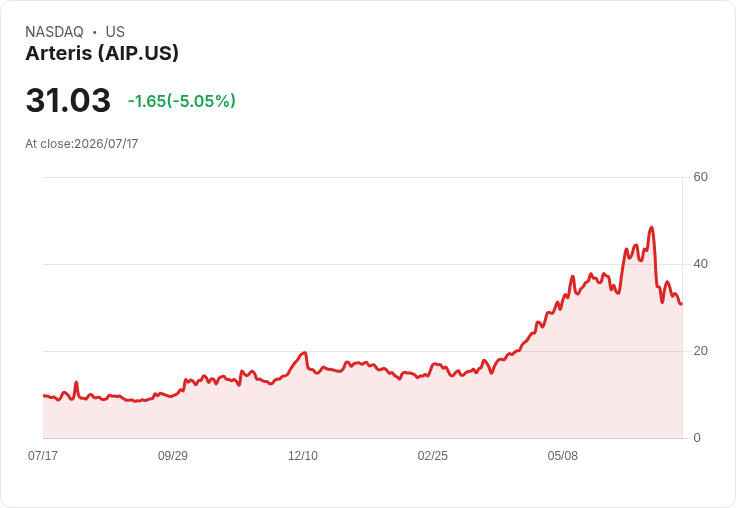Click the 40 y-axis value label
This screenshot has width=736, height=508.
[700, 264]
